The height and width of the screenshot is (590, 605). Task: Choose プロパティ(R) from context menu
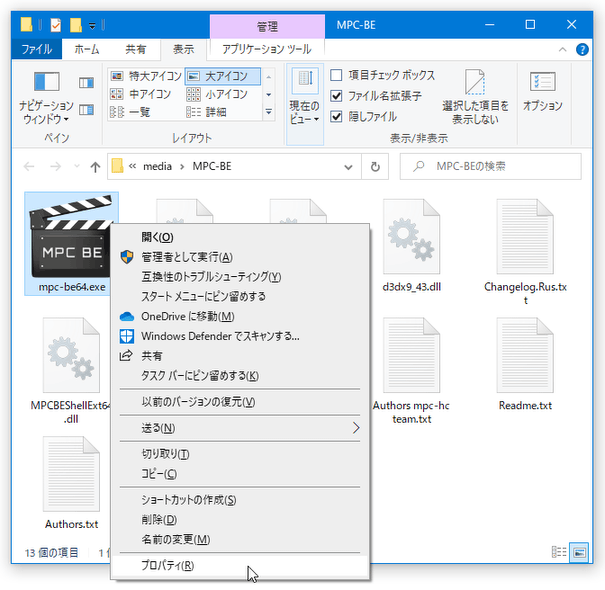click(x=240, y=566)
